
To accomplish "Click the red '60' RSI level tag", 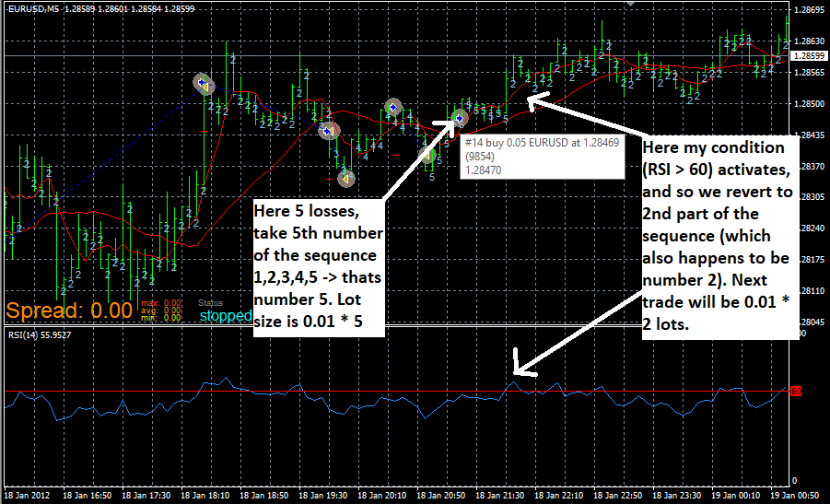I will 796,392.
